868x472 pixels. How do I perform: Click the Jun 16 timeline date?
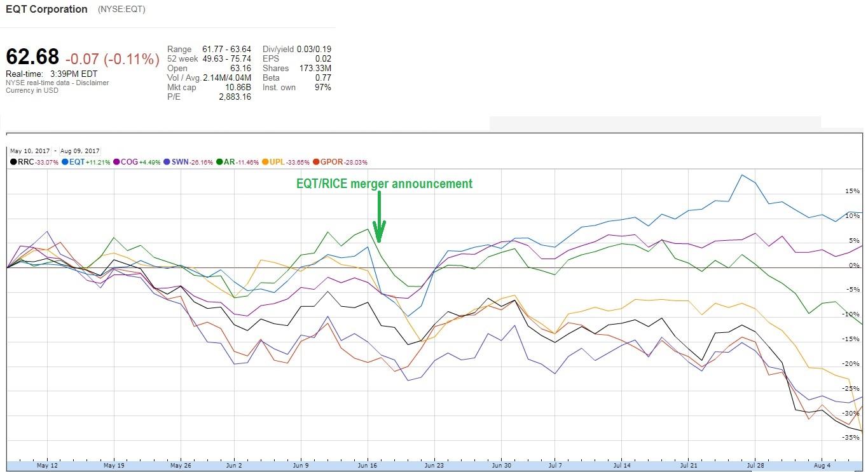(368, 466)
